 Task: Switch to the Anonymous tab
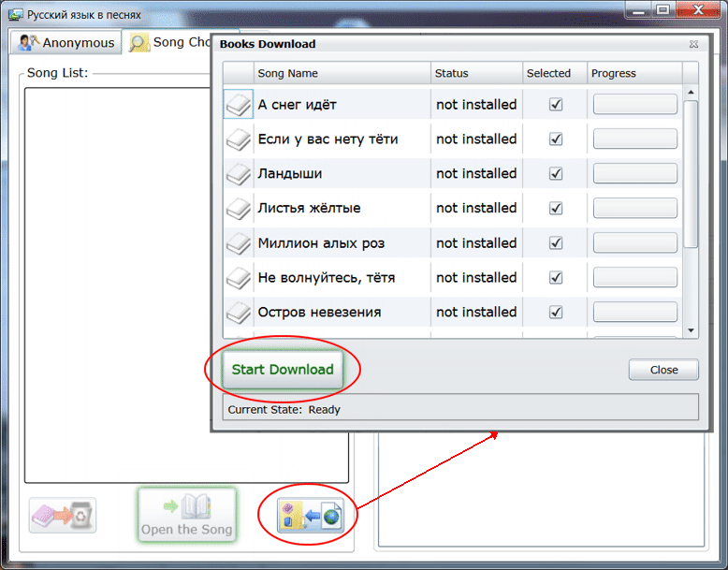66,42
